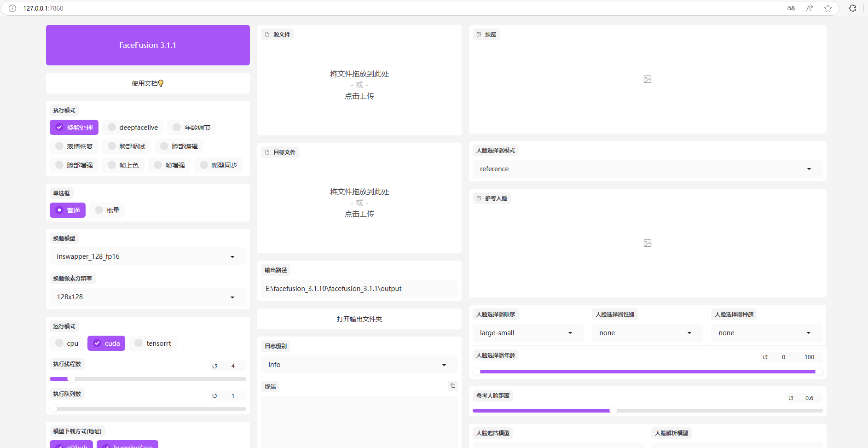868x448 pixels.
Task: Click the queue count number field
Action: (x=233, y=396)
